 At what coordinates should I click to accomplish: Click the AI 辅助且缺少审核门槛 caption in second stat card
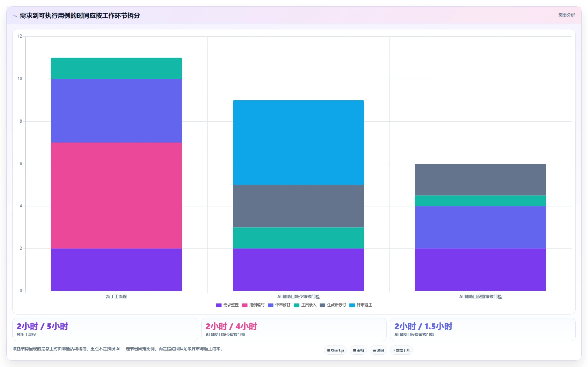(x=225, y=334)
